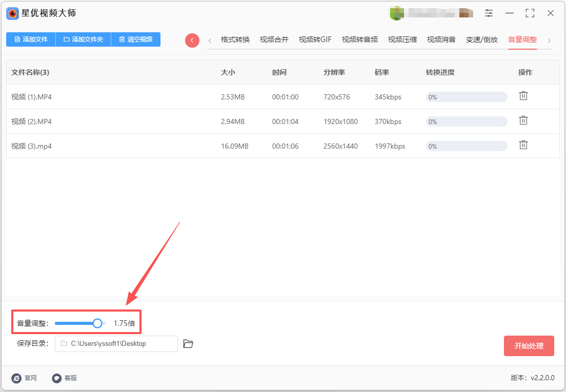This screenshot has height=392, width=566.
Task: Click the user avatar in title bar
Action: point(396,13)
